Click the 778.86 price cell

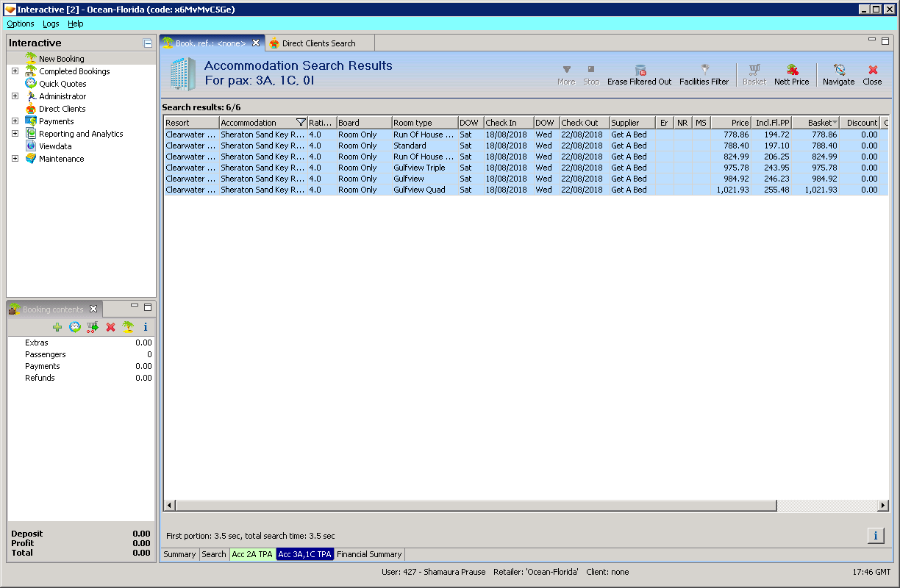(730, 135)
